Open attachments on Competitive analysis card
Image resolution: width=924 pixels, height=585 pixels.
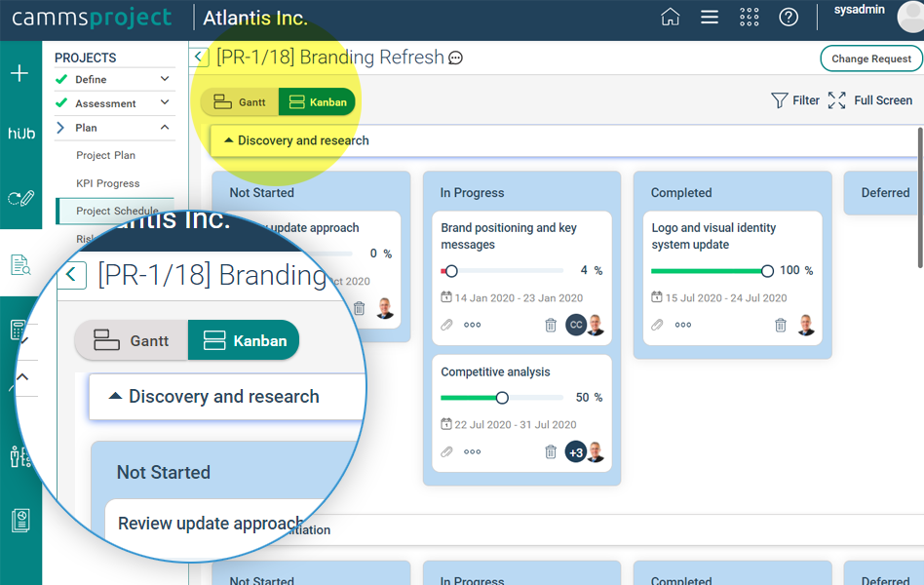click(446, 452)
